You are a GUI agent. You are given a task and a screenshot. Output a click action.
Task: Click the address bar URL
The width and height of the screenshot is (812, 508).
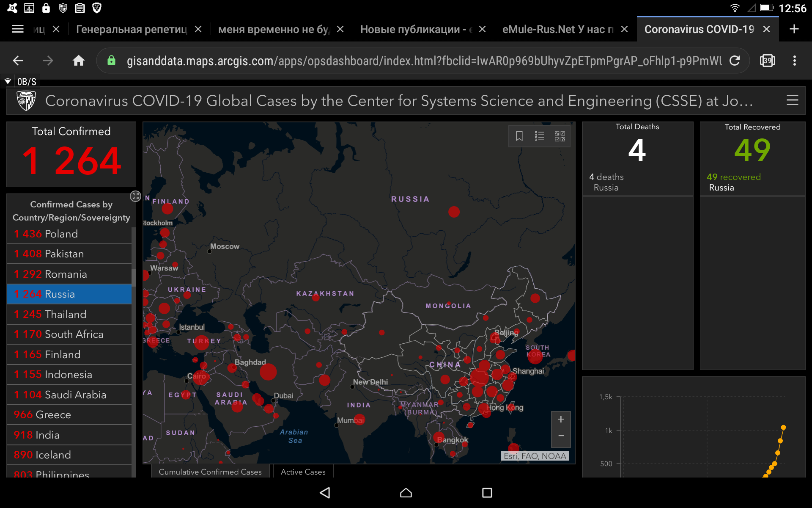tap(424, 61)
